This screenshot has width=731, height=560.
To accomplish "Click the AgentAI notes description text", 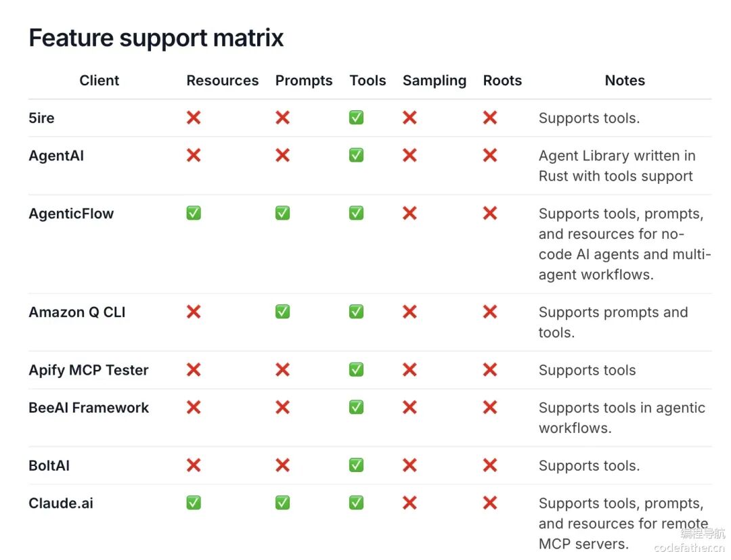I will click(x=617, y=166).
